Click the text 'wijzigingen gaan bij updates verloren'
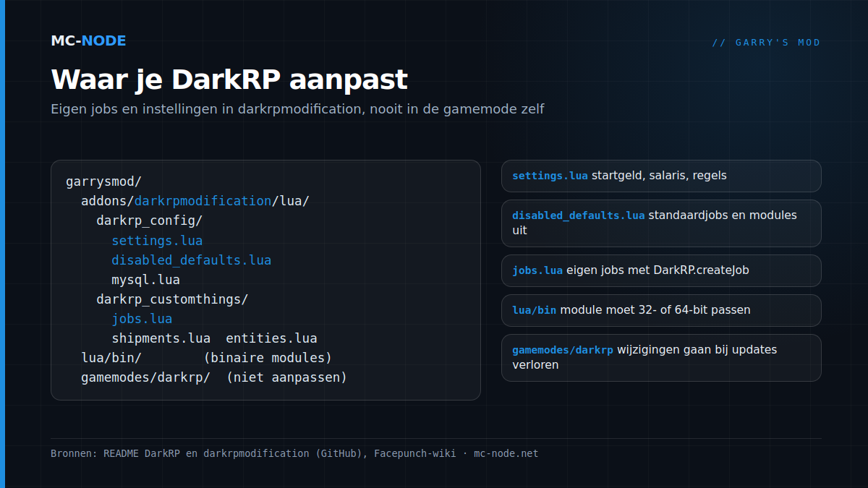 (x=644, y=357)
